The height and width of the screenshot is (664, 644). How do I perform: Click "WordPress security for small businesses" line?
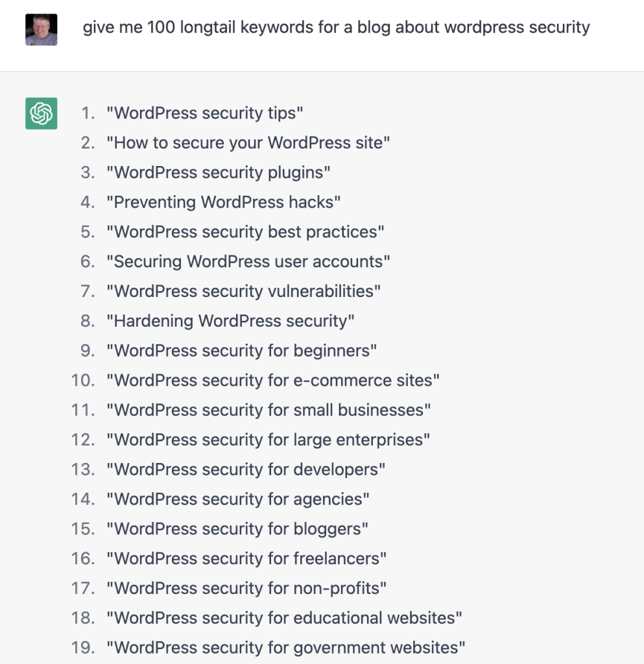click(269, 410)
